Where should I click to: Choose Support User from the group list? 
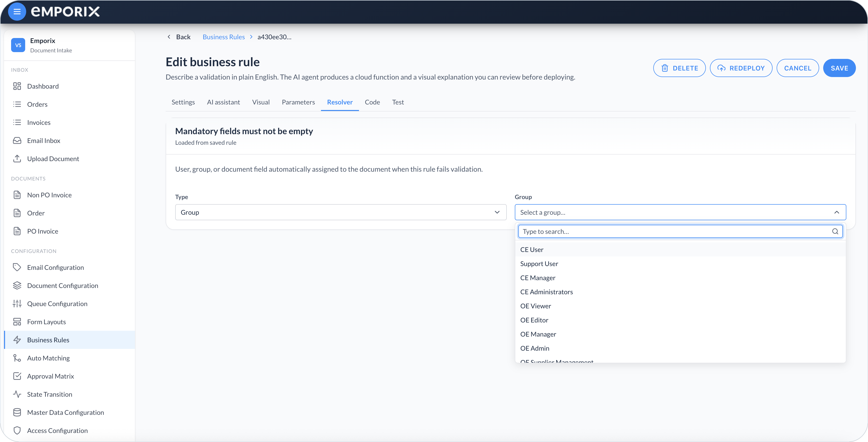coord(680,264)
